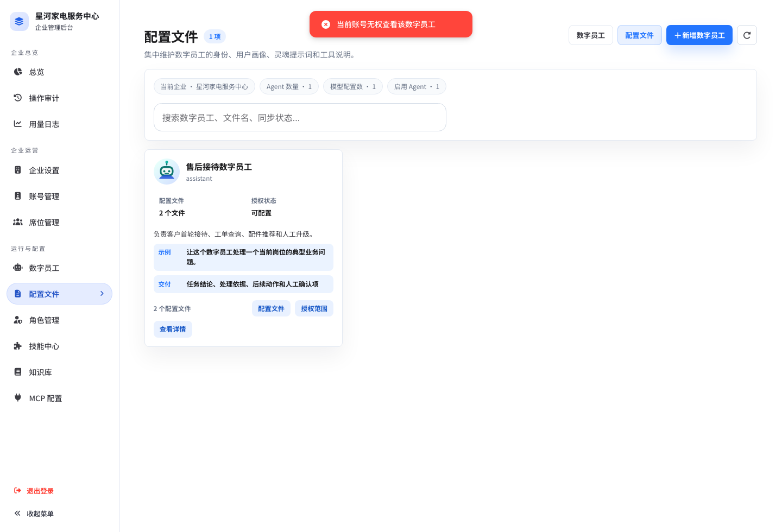The width and height of the screenshot is (782, 532).
Task: Click the 用量日志 chart icon
Action: click(18, 124)
